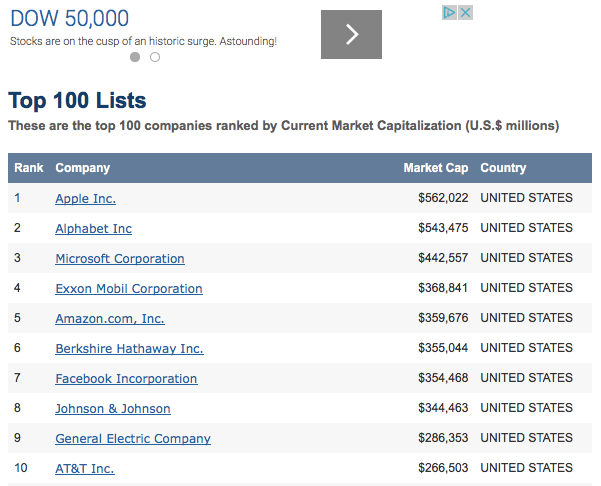
Task: Click the Rank column header
Action: [x=29, y=168]
